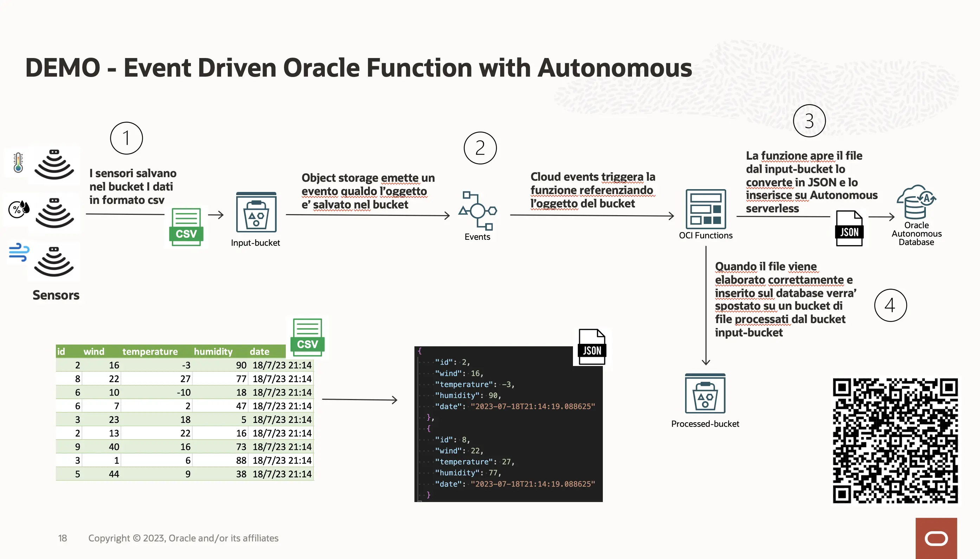Click the JSON file icon near Autonomous Database
The image size is (980, 559).
point(849,228)
